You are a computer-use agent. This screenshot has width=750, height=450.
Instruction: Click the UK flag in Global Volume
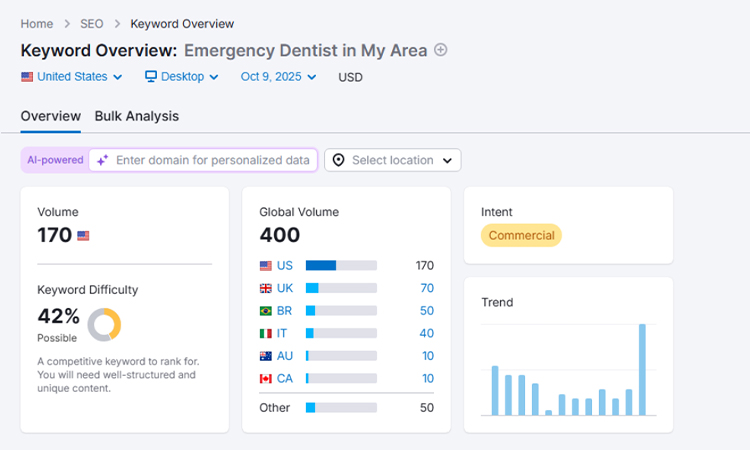click(x=266, y=288)
